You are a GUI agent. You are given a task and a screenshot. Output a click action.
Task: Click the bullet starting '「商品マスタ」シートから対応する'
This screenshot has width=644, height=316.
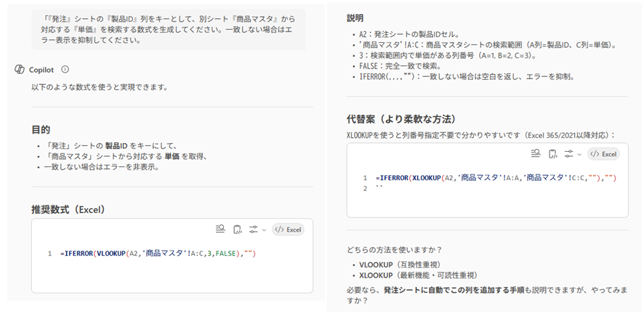(x=126, y=156)
